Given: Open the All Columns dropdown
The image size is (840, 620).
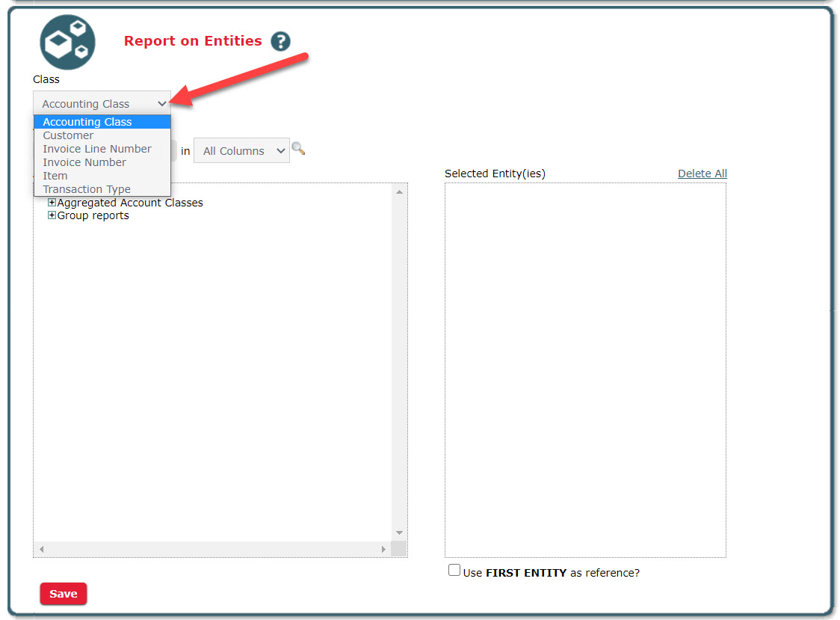Looking at the screenshot, I should click(241, 150).
